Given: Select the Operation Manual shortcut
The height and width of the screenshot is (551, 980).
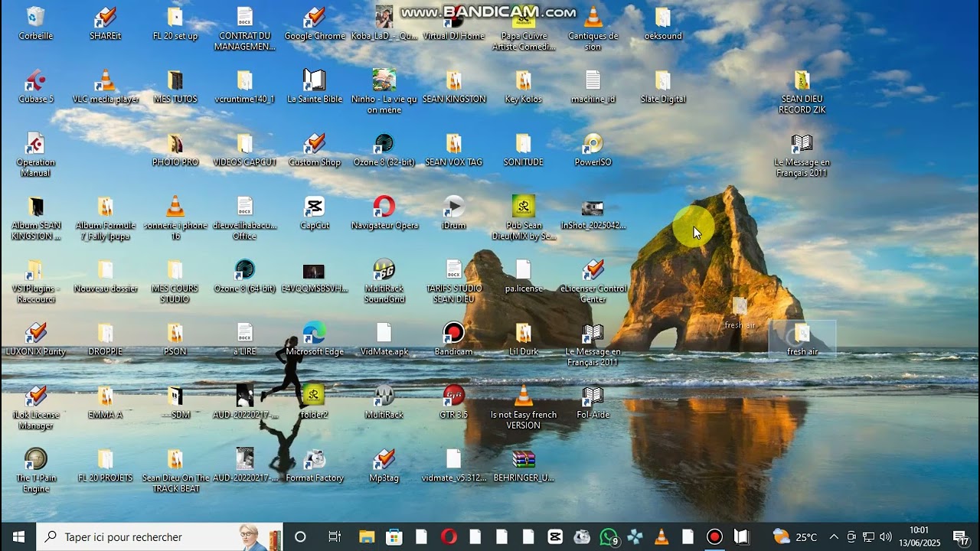Looking at the screenshot, I should [35, 155].
